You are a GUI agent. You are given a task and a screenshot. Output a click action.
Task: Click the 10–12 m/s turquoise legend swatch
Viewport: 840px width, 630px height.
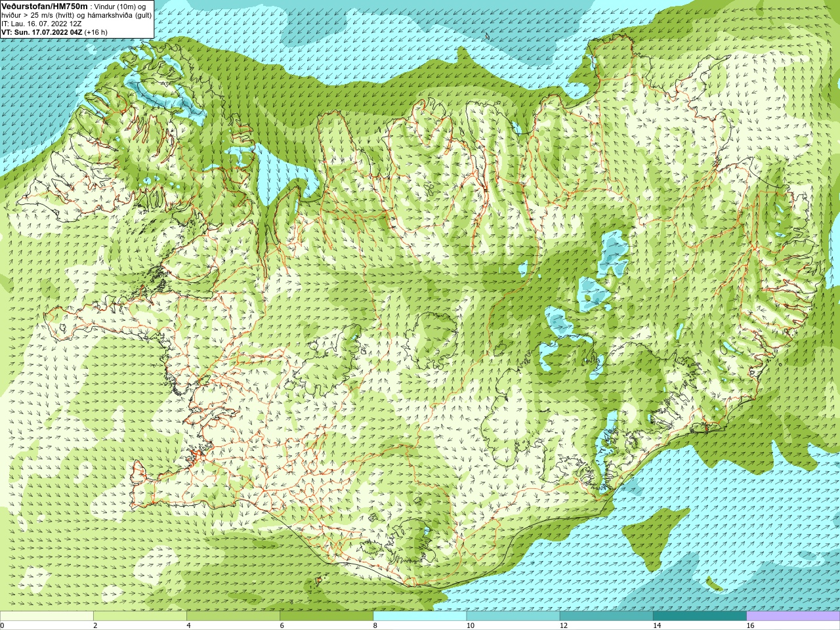point(513,616)
